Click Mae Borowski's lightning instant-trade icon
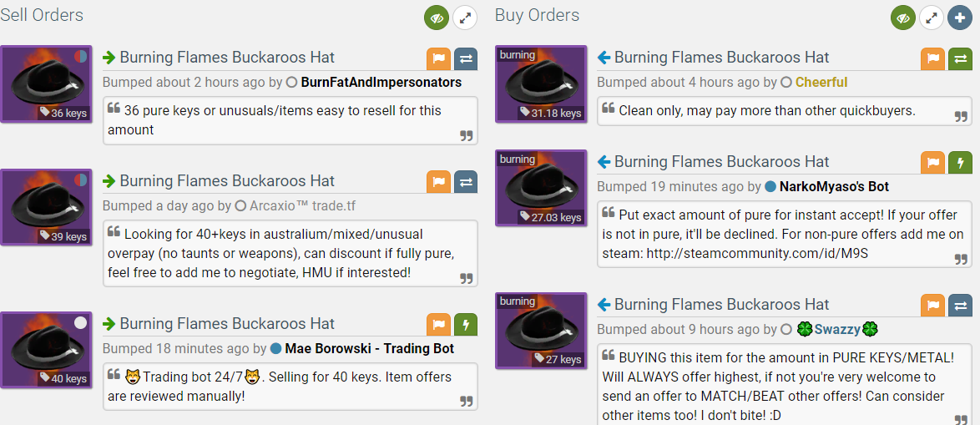This screenshot has width=980, height=425. pyautogui.click(x=466, y=324)
